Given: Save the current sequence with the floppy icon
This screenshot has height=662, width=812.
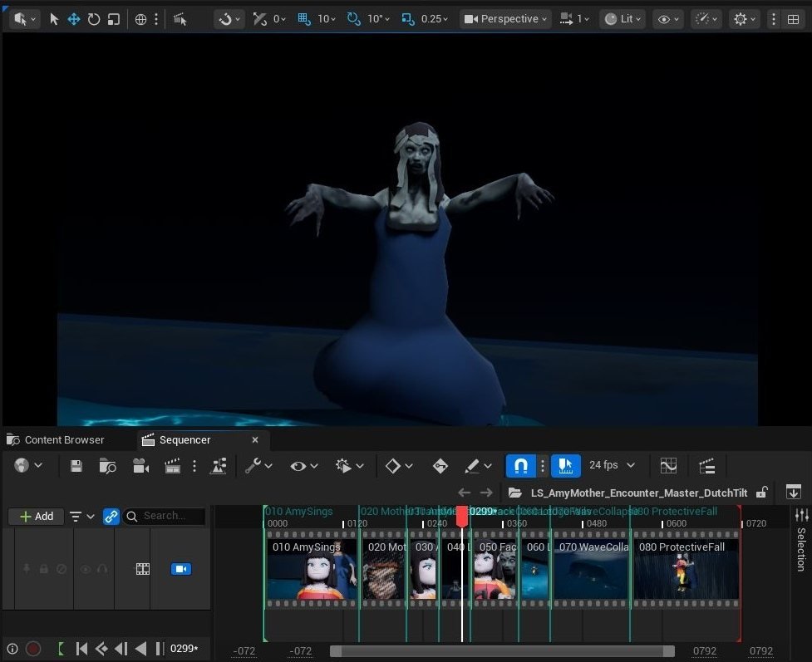Looking at the screenshot, I should click(76, 466).
